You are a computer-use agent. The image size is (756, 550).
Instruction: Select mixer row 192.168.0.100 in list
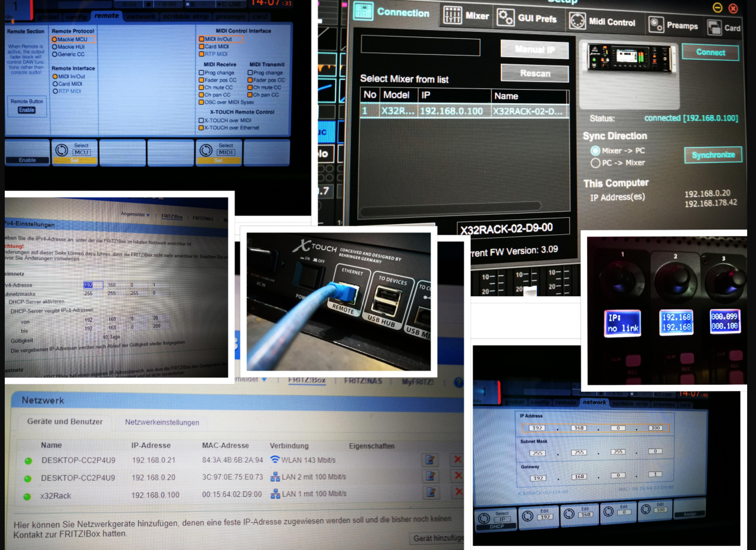coord(465,111)
